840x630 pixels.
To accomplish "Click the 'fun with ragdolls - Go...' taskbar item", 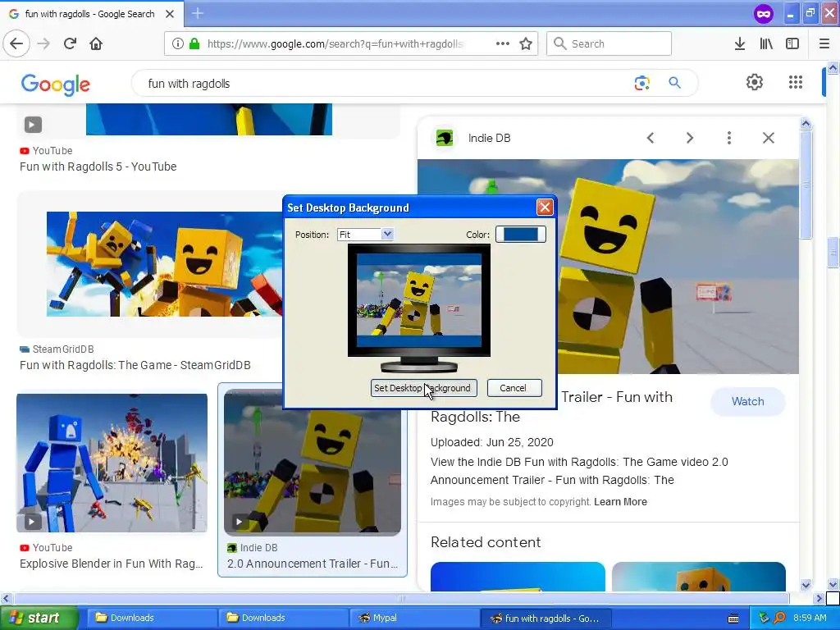I will click(x=546, y=618).
